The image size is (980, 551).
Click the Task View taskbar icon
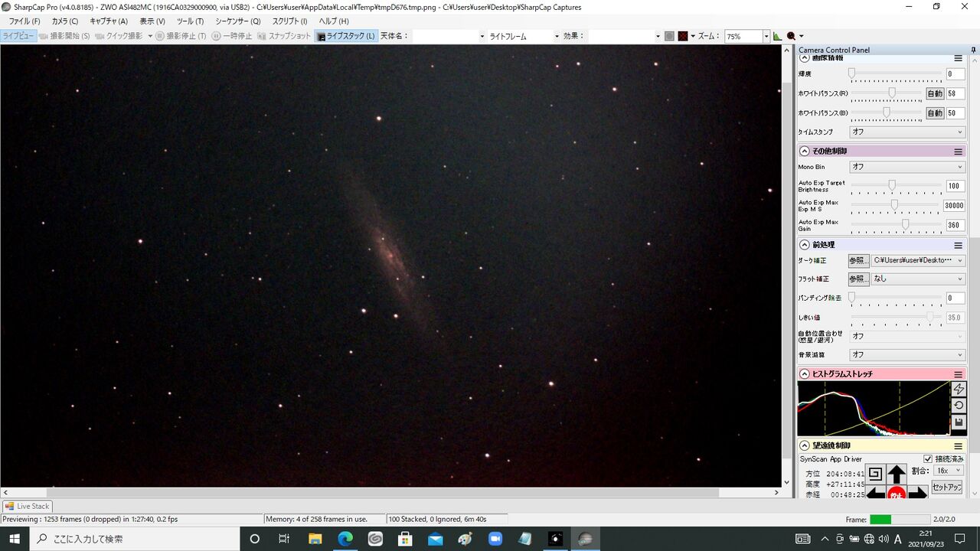[284, 539]
